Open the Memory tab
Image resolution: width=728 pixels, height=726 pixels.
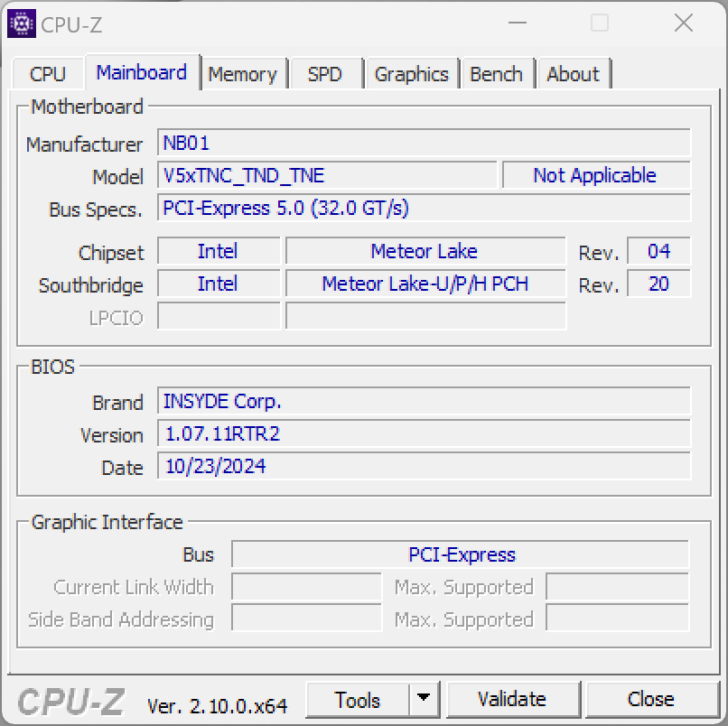tap(242, 74)
